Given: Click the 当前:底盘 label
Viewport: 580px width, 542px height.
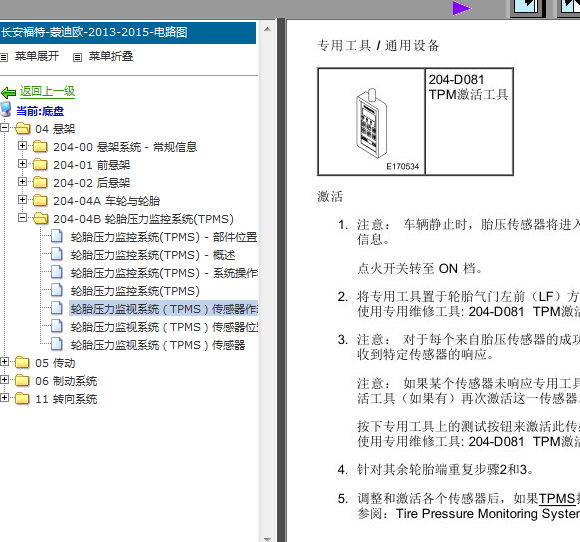Looking at the screenshot, I should tap(40, 111).
